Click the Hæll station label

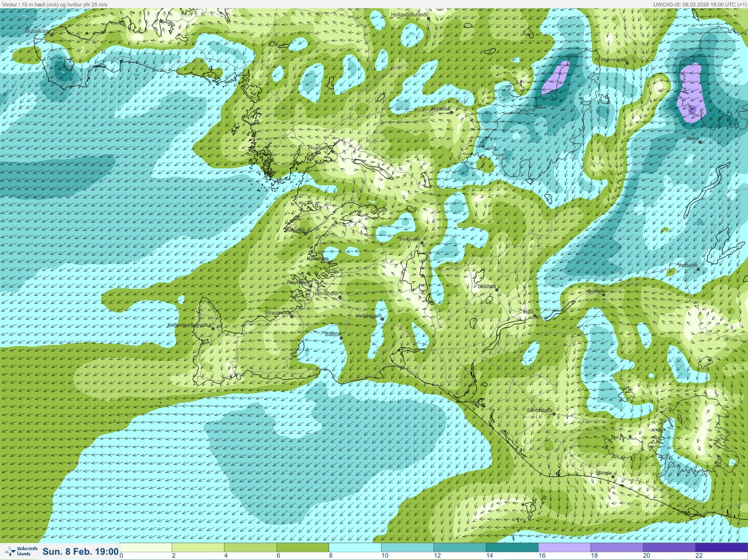point(528,313)
